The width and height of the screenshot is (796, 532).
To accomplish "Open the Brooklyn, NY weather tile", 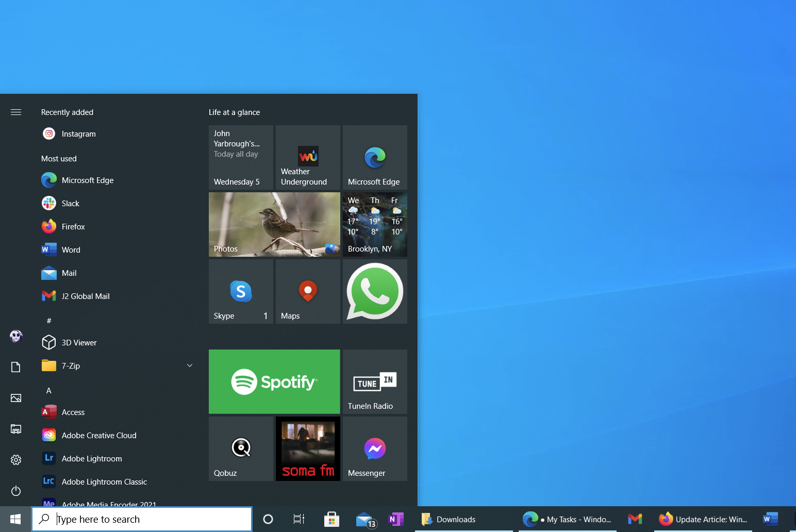I will tap(375, 224).
